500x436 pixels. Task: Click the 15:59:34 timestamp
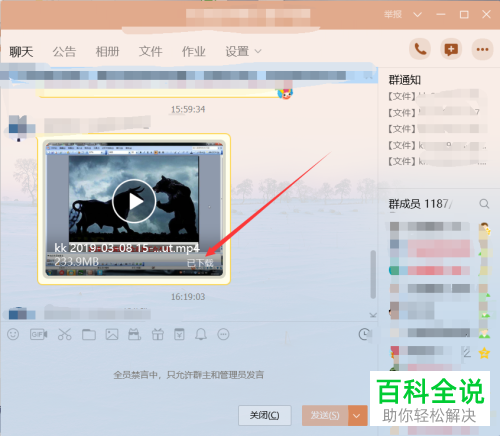coord(188,109)
